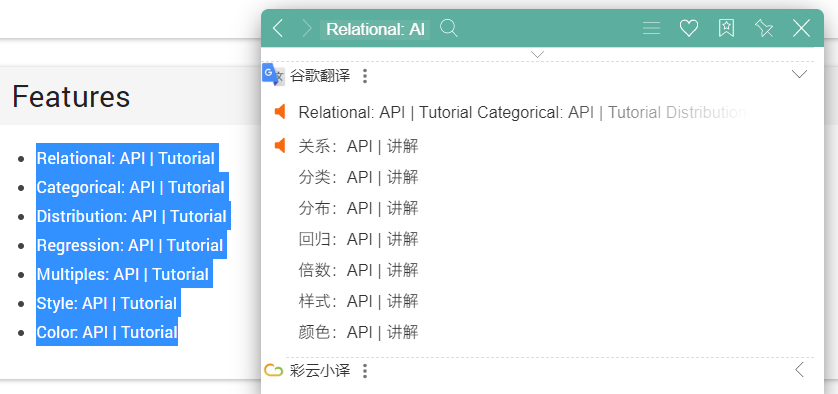The height and width of the screenshot is (394, 838).
Task: Open the hamburger menu in translation popup
Action: click(x=651, y=28)
